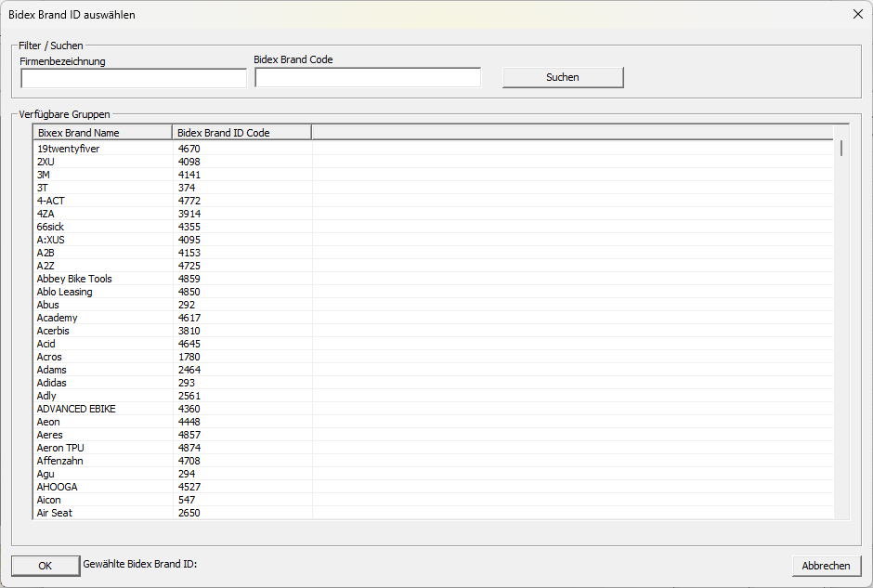Confirm selection with OK button

coord(46,566)
